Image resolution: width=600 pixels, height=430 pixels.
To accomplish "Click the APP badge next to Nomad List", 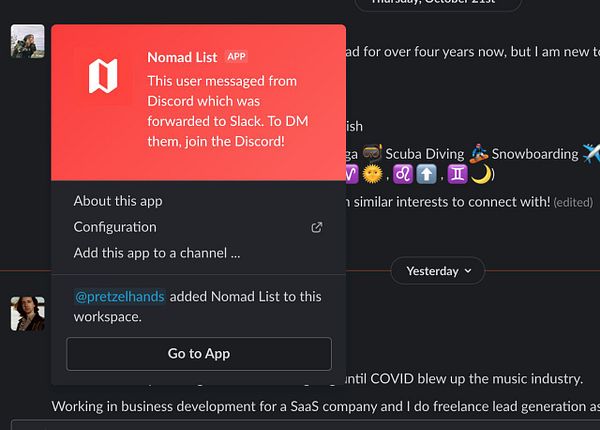I will [x=236, y=57].
